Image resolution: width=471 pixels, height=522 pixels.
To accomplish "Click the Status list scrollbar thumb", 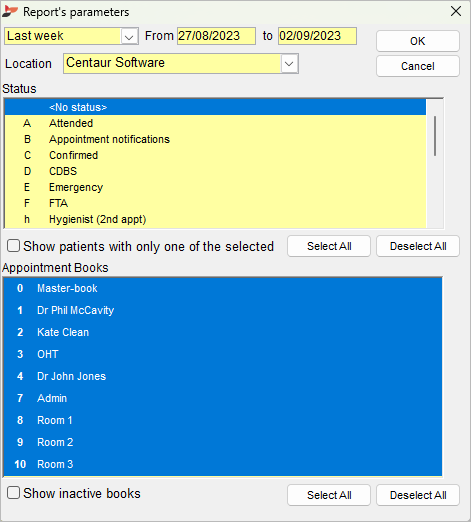I will (435, 136).
